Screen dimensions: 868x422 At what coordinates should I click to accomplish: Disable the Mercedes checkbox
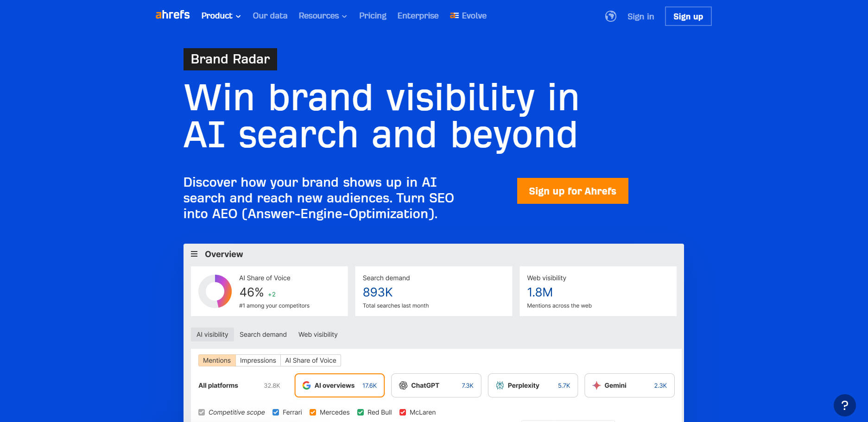pos(313,412)
